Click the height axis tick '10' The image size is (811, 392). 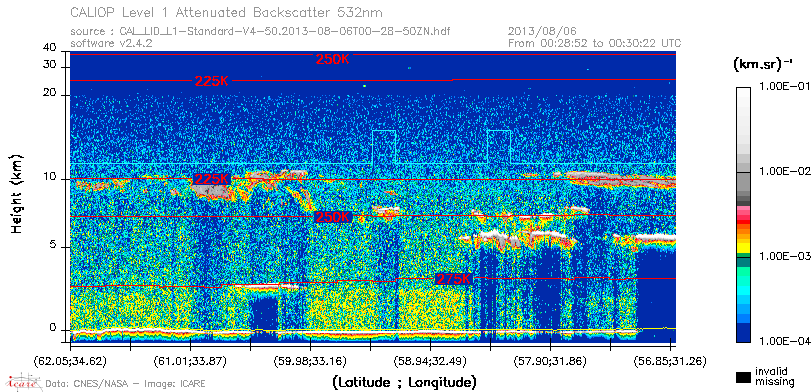click(50, 177)
